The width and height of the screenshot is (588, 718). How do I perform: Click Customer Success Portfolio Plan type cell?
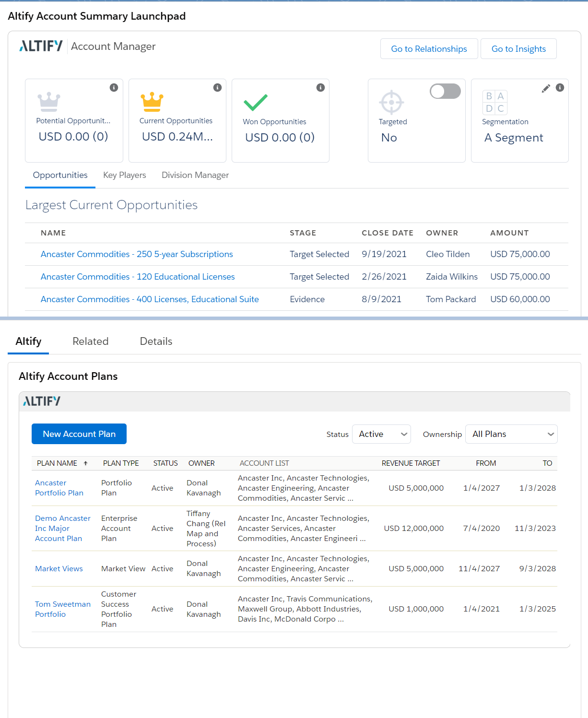[119, 609]
